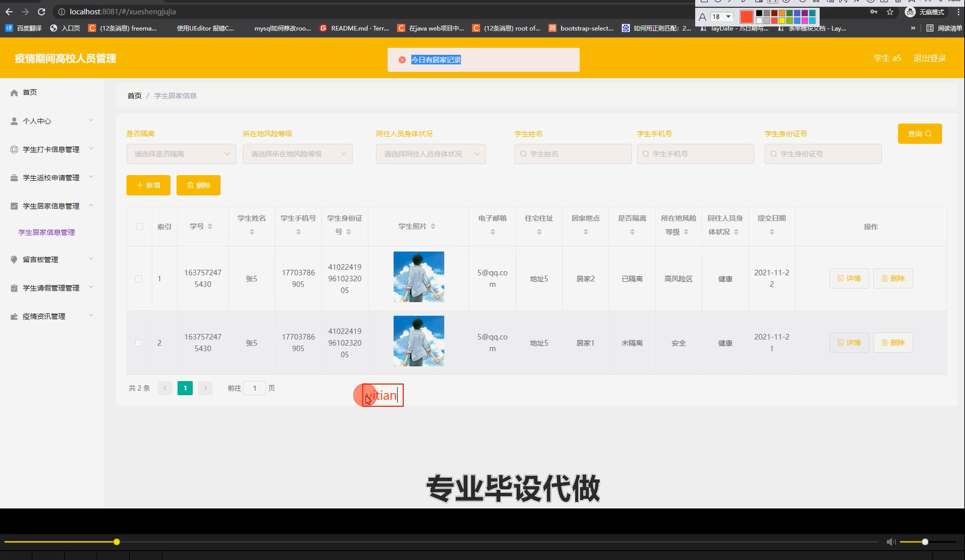Open the 同住人员身体状况 filter dropdown
The height and width of the screenshot is (560, 965).
click(431, 154)
